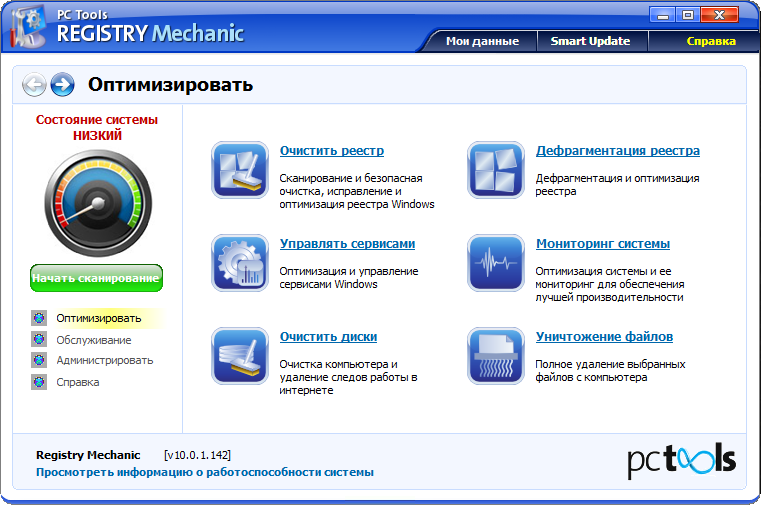The width and height of the screenshot is (761, 505).
Task: Click the pctools logo at bottom right
Action: coord(681,459)
